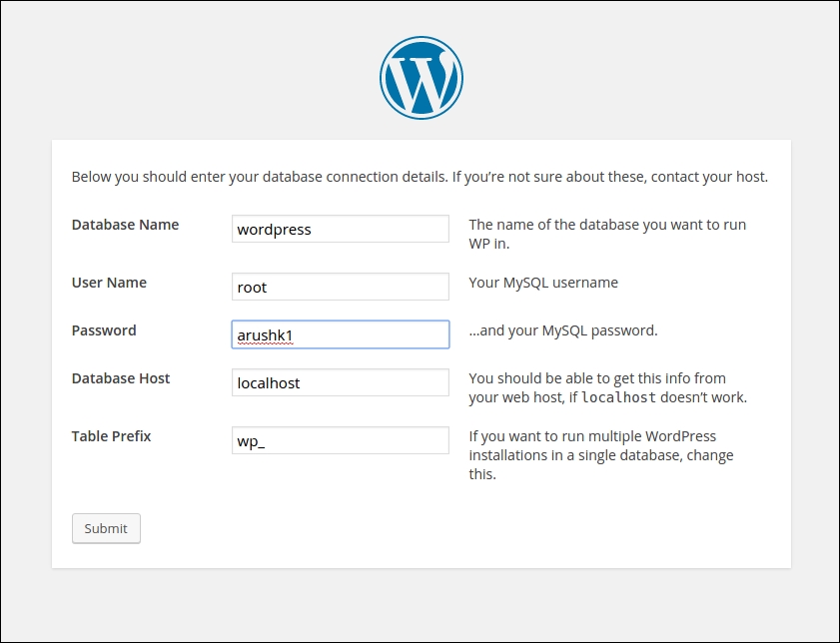Viewport: 840px width, 643px height.
Task: Focus the Database Host field
Action: coord(341,382)
